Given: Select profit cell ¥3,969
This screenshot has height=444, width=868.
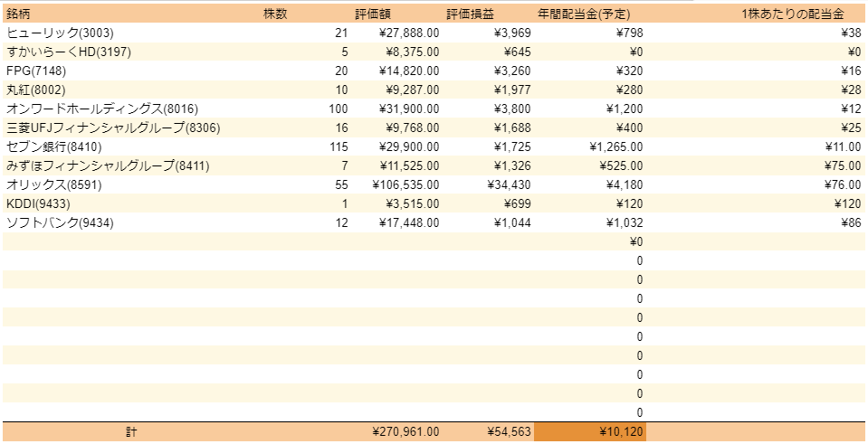Looking at the screenshot, I should tap(512, 33).
